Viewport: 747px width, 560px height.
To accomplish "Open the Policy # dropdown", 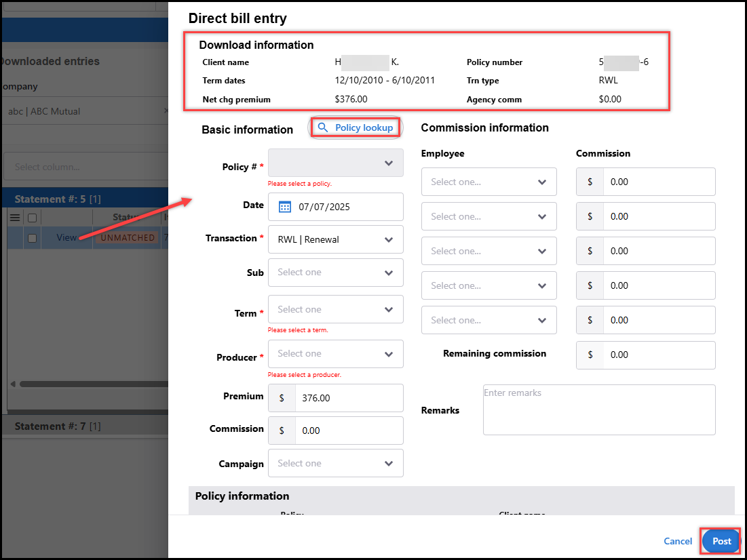I will pos(336,163).
